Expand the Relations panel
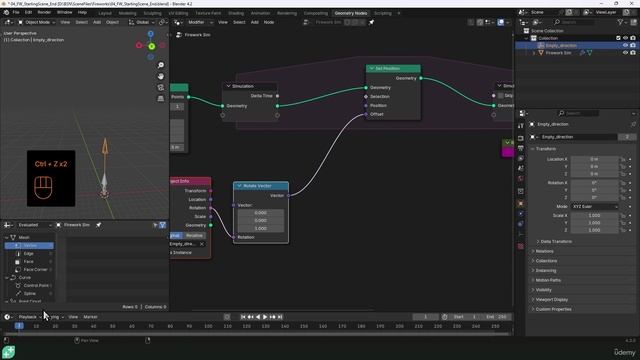 point(544,251)
